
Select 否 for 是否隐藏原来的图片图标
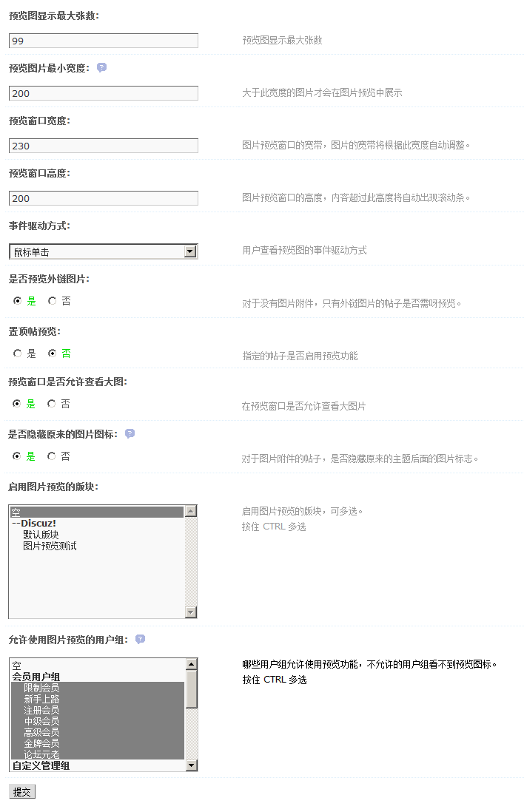click(x=51, y=456)
